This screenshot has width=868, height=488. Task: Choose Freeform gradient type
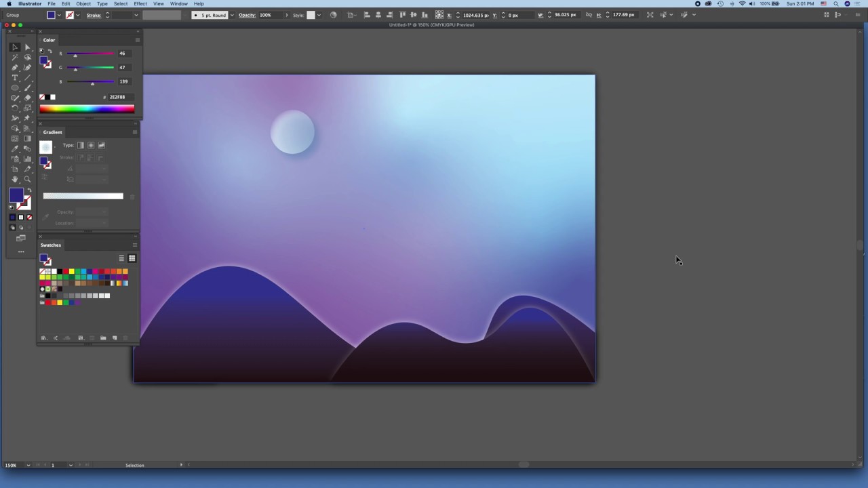tap(101, 145)
